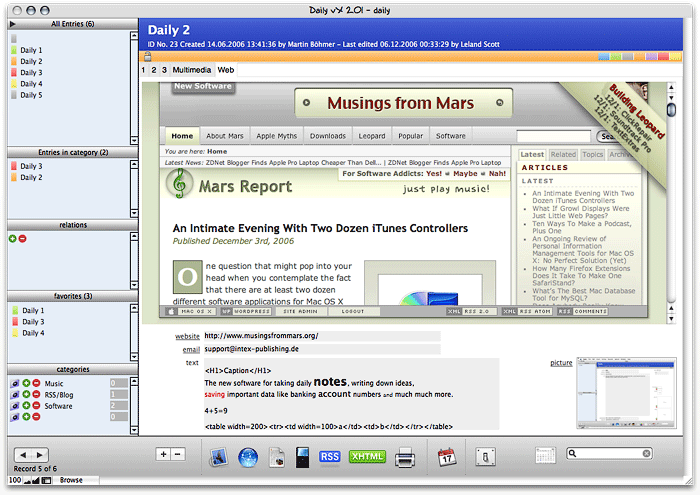Screen dimensions: 700x495
Task: Click red minus next to Music category
Action: tap(36, 383)
